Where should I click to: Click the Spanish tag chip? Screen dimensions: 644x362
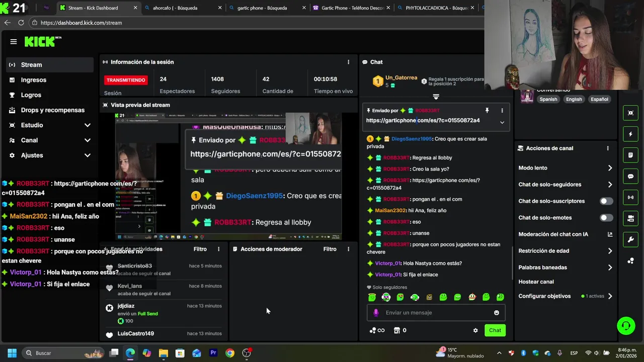pyautogui.click(x=548, y=99)
